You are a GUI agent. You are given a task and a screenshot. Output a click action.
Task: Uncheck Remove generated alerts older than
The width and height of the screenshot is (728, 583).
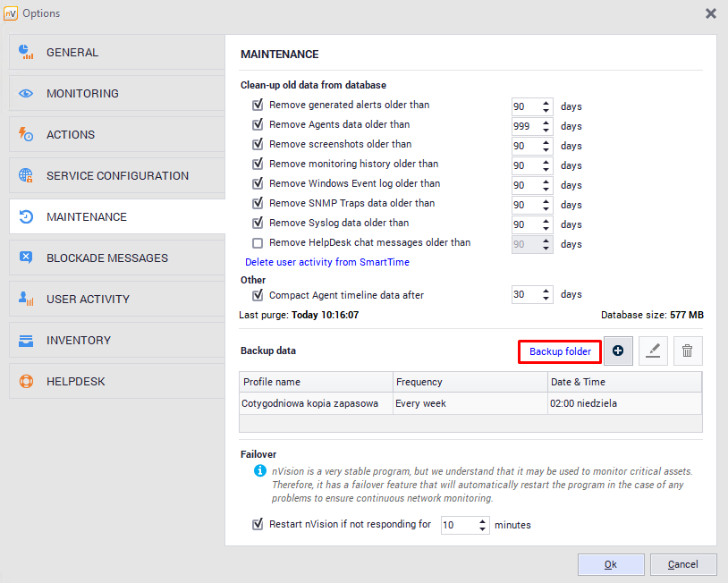click(258, 105)
